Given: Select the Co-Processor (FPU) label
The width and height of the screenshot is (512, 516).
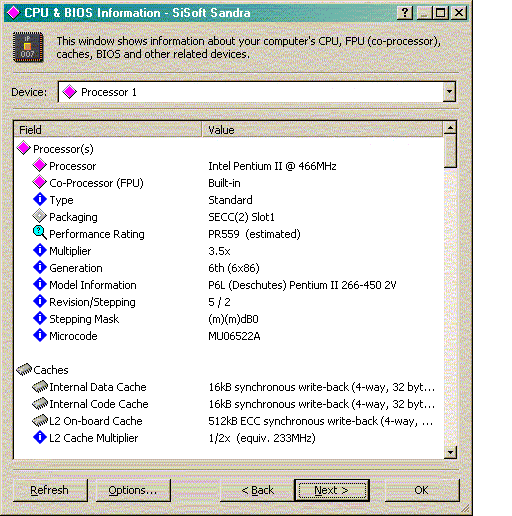Looking at the screenshot, I should tap(96, 183).
